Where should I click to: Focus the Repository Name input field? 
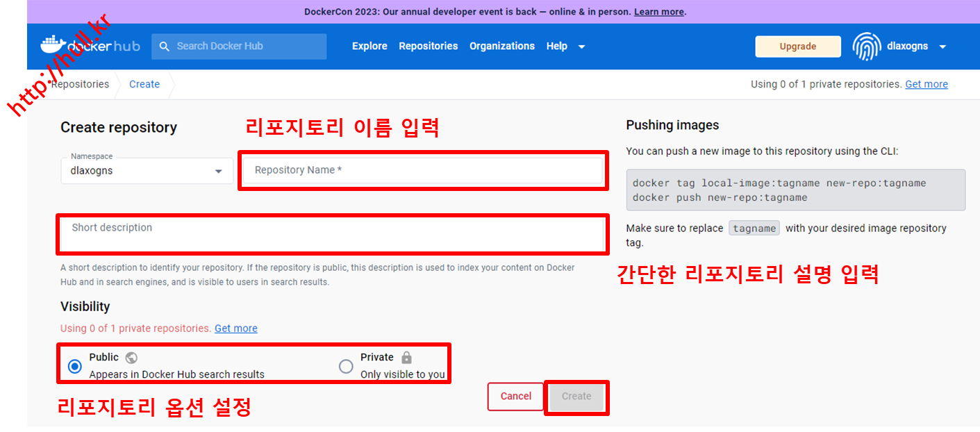(x=422, y=170)
